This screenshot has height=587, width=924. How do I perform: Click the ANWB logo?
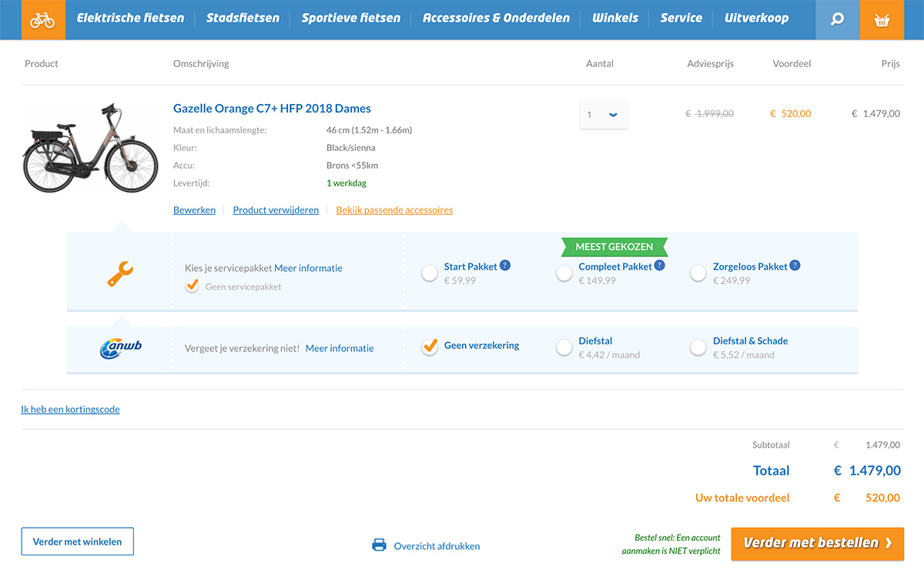pos(121,348)
